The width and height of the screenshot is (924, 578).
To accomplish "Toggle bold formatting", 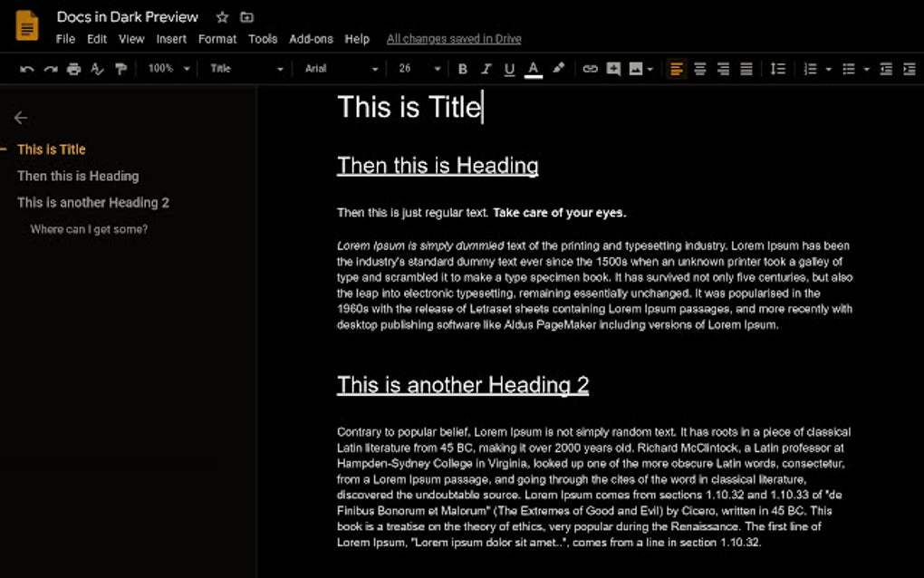I will (462, 68).
